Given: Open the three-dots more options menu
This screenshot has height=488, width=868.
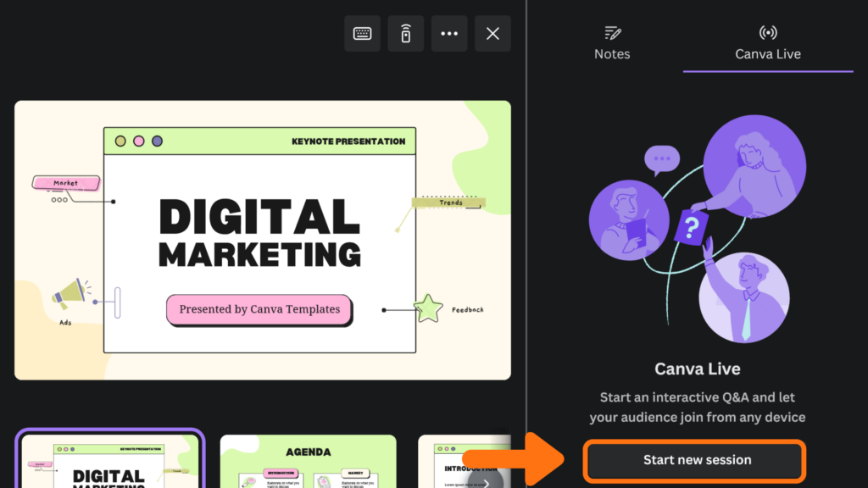Looking at the screenshot, I should tap(449, 34).
